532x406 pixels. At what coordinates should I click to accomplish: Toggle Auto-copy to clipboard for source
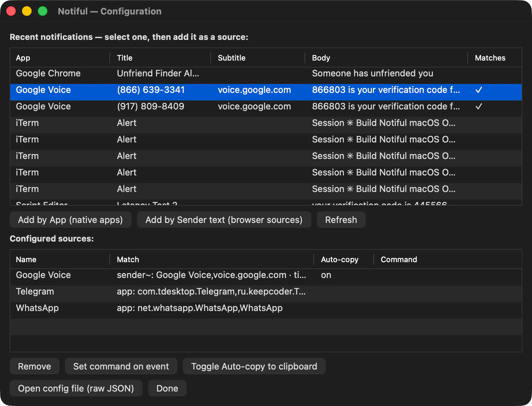click(254, 366)
